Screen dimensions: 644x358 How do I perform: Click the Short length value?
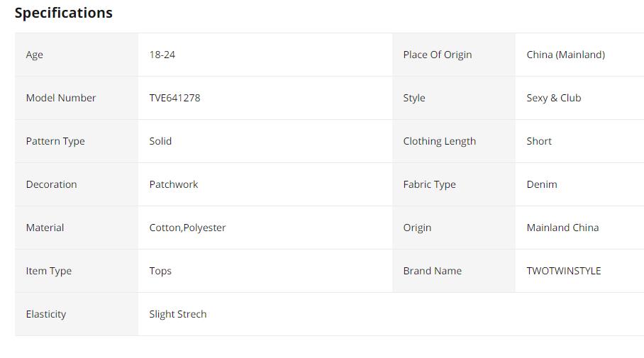pos(539,141)
